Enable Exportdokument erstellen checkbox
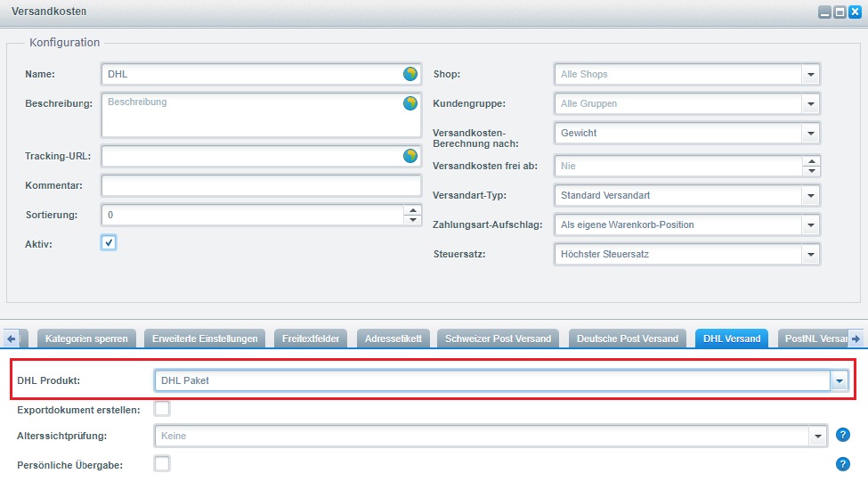The image size is (868, 490). (162, 409)
